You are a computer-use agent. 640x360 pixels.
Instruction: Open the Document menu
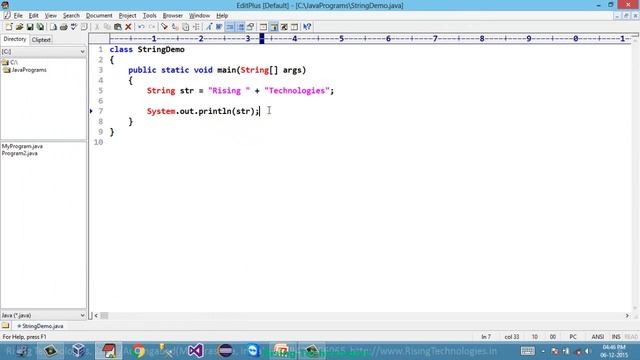[99, 16]
